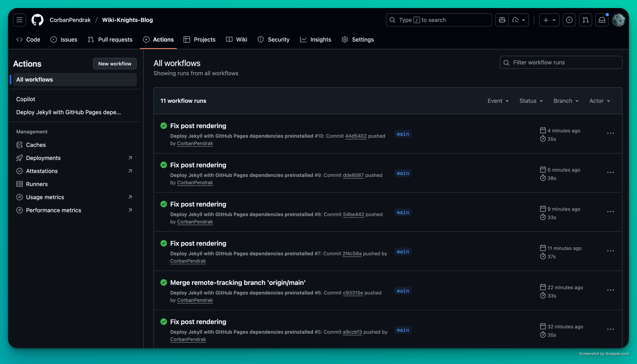Open the three-dot menu for run #10

click(610, 133)
